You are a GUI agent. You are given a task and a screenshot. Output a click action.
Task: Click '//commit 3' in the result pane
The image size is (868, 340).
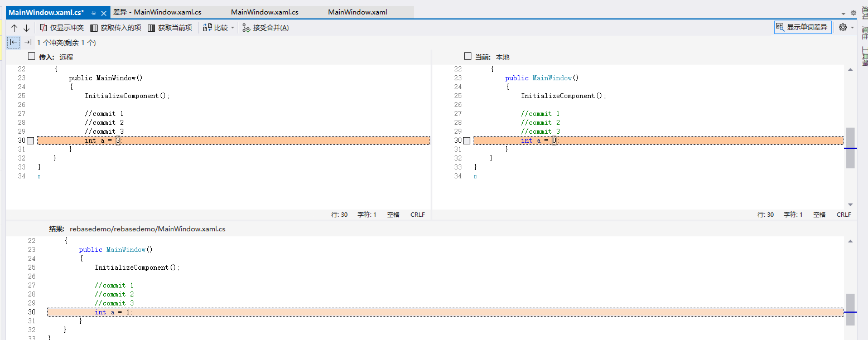pos(114,303)
